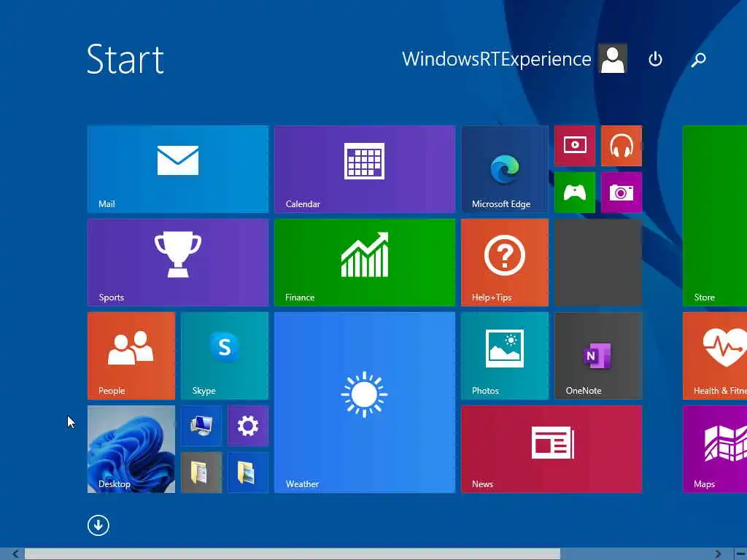Launch the OneNote tile
The height and width of the screenshot is (560, 747).
click(598, 356)
